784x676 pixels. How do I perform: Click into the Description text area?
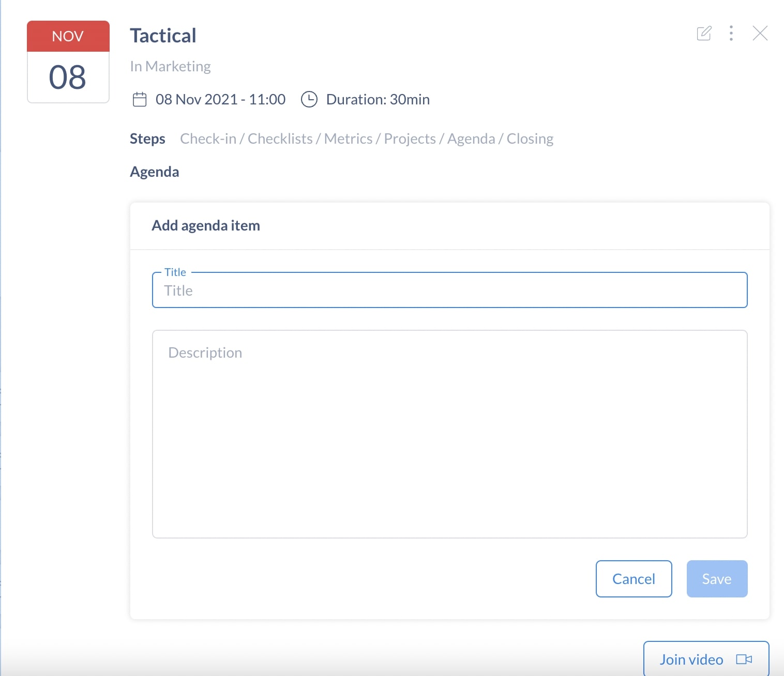pyautogui.click(x=450, y=434)
